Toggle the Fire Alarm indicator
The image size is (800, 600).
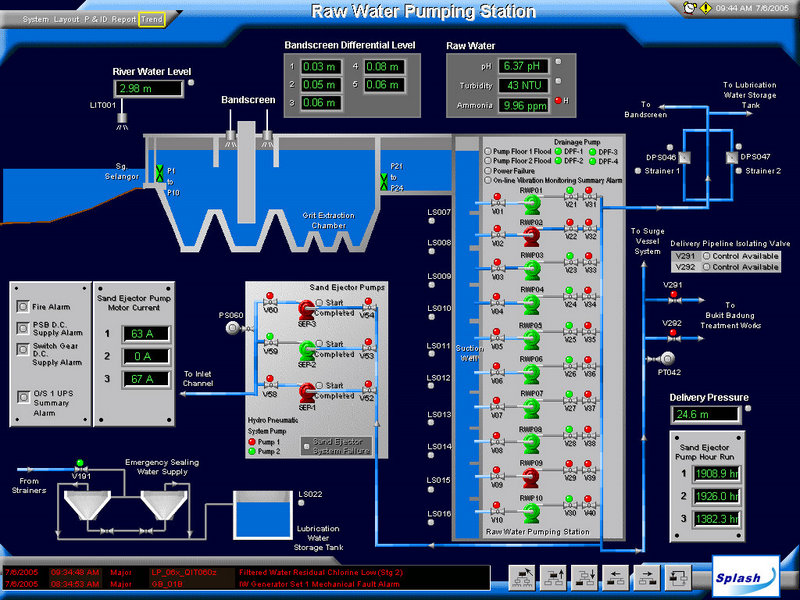click(22, 306)
